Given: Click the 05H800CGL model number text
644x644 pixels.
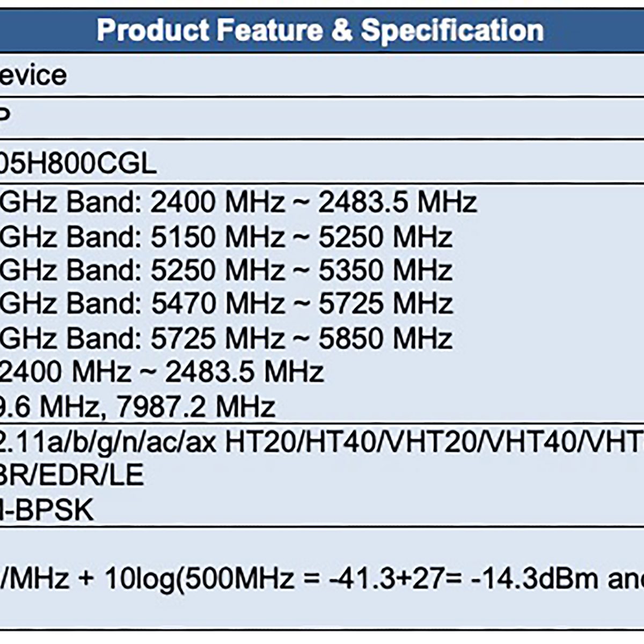Looking at the screenshot, I should tap(78, 163).
